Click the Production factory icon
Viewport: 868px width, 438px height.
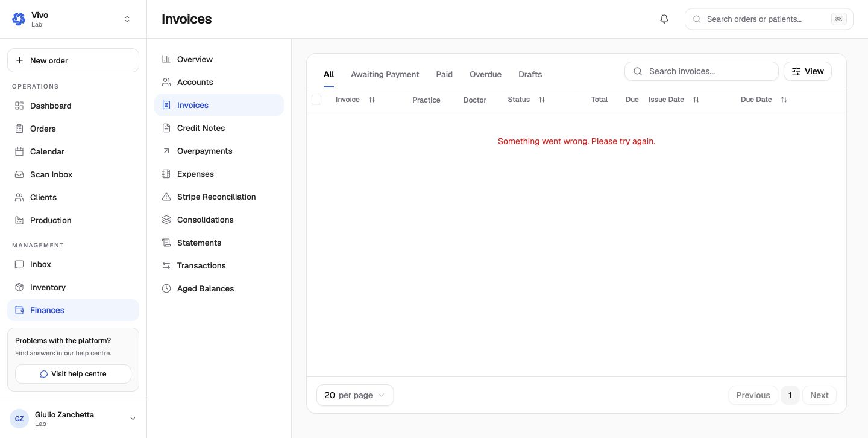(x=19, y=220)
